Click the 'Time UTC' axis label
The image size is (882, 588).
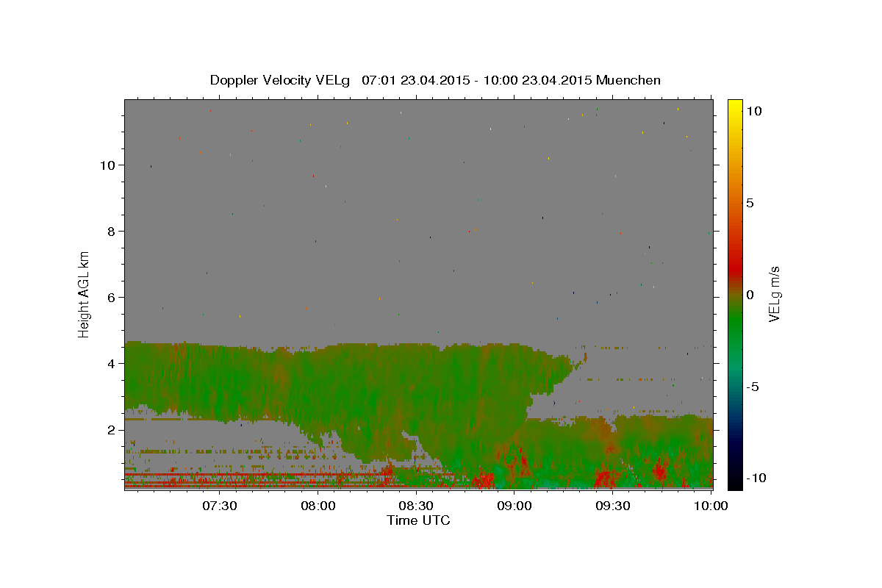(418, 520)
